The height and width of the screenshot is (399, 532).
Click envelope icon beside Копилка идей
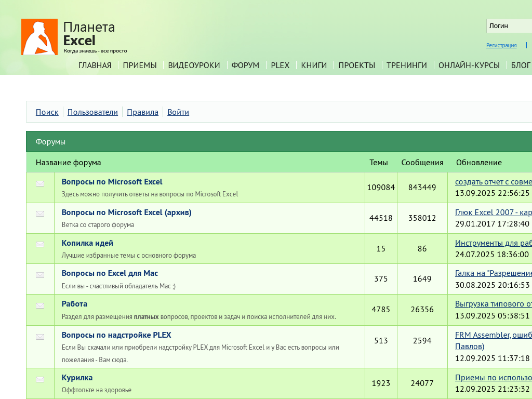40,244
